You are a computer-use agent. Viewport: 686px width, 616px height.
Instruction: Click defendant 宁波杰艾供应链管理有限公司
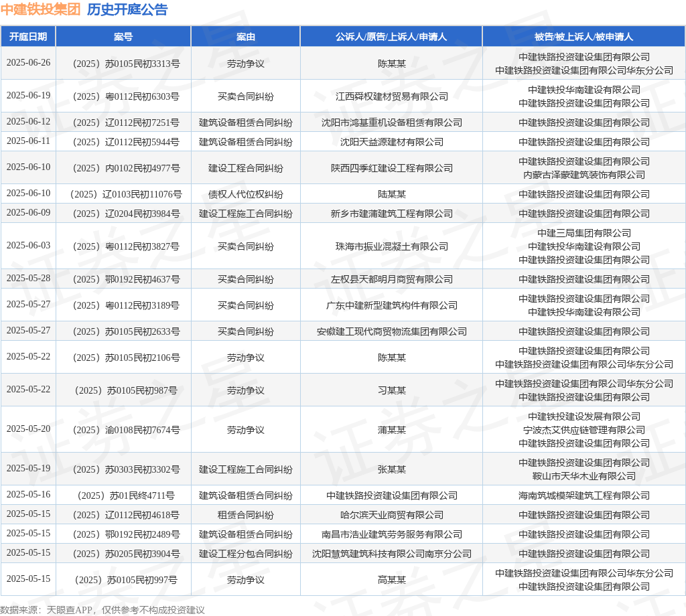pos(584,430)
